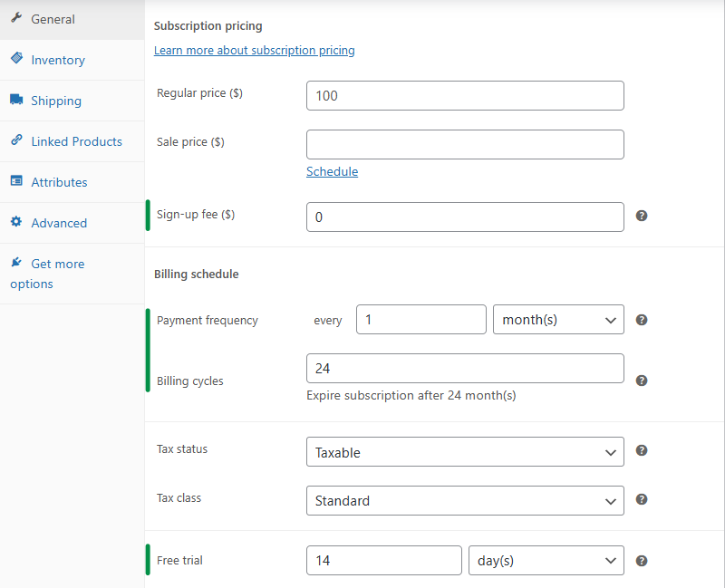Open the Get more options tab
The height and width of the screenshot is (588, 725).
pos(57,264)
